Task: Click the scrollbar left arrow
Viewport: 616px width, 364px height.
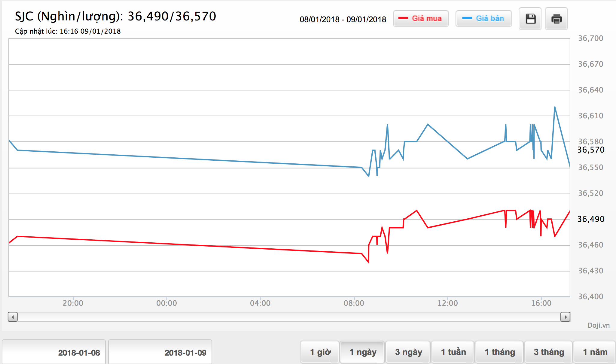Action: [x=13, y=317]
